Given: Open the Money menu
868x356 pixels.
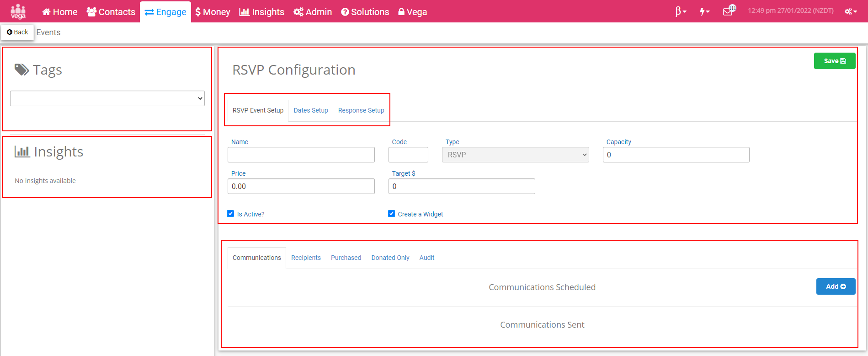Looking at the screenshot, I should click(213, 12).
